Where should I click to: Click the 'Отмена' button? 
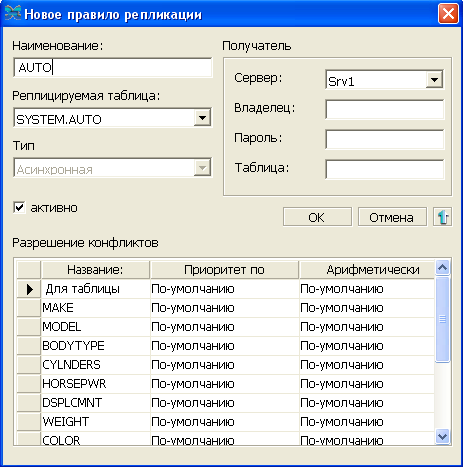392,217
